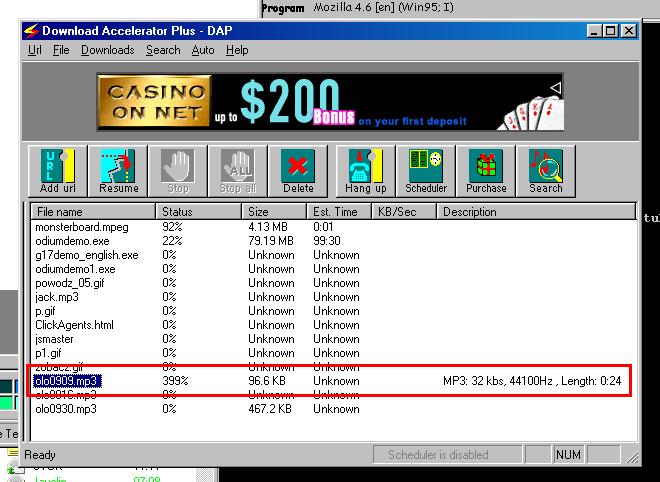Viewport: 660px width, 482px height.
Task: Sort by File name column header
Action: [x=93, y=212]
